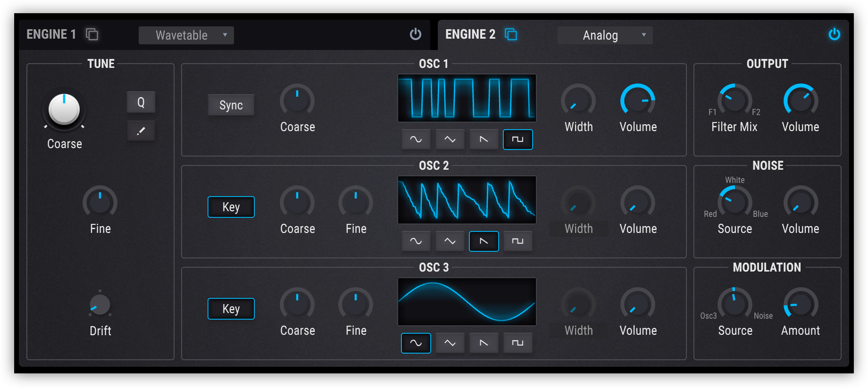Toggle the OSC 2 Key button

click(x=231, y=207)
